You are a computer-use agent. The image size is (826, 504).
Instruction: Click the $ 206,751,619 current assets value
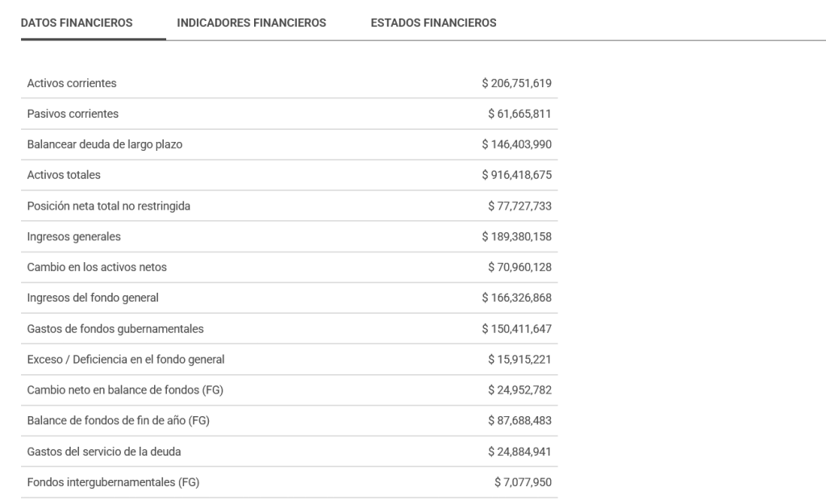coord(516,83)
